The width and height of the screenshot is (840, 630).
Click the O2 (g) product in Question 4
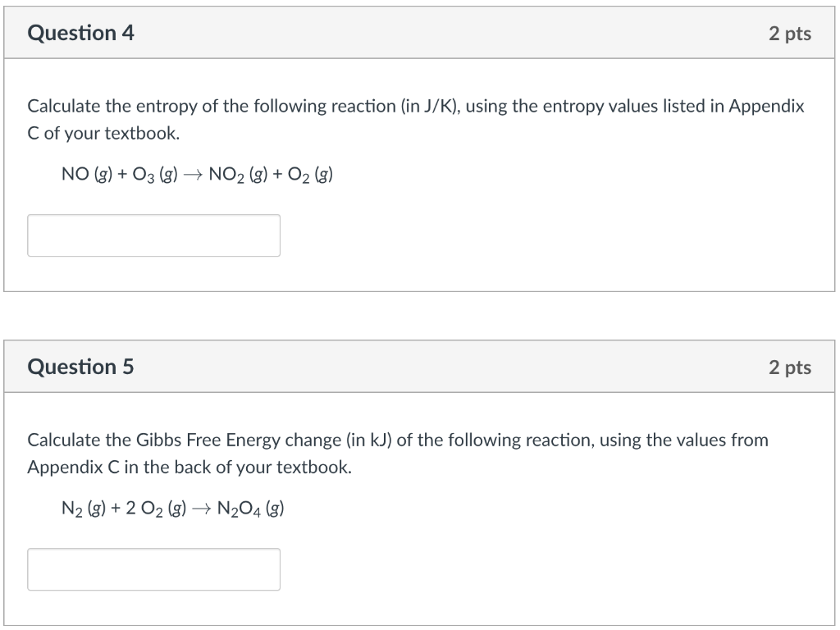pos(310,175)
